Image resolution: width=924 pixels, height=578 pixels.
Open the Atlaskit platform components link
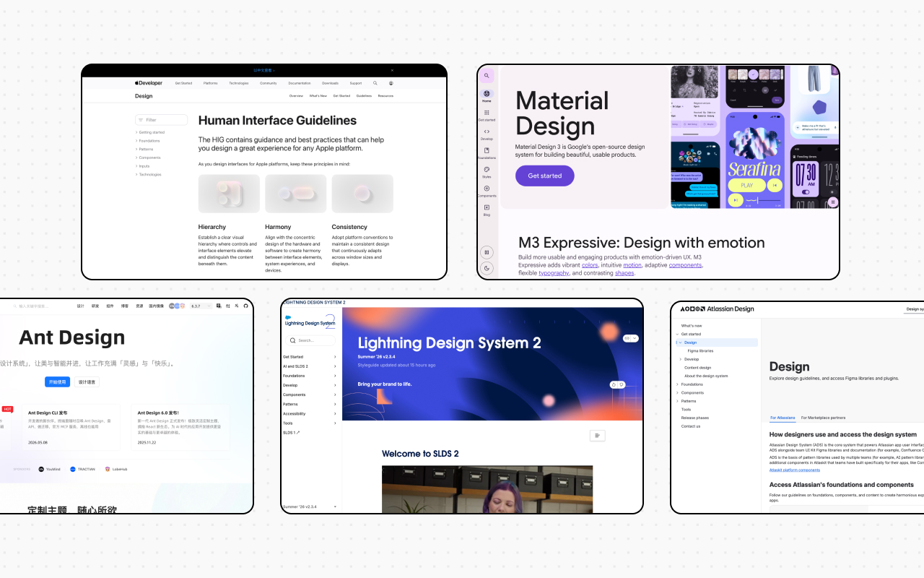[x=795, y=470]
